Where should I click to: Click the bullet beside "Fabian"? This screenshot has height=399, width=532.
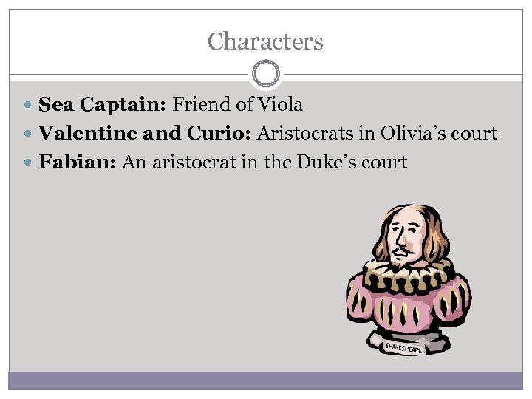[28, 163]
